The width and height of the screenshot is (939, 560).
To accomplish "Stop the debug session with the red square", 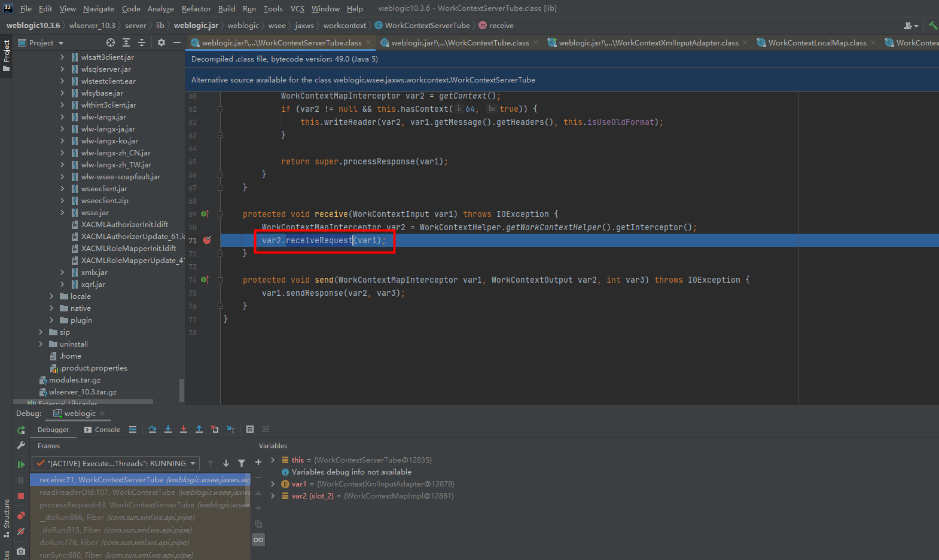I will pyautogui.click(x=21, y=496).
